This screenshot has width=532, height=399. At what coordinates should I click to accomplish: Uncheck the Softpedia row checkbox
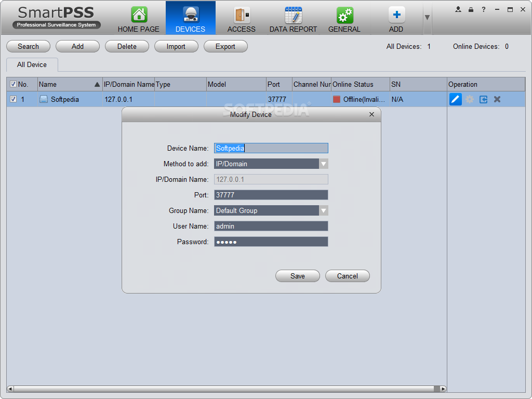tap(13, 99)
